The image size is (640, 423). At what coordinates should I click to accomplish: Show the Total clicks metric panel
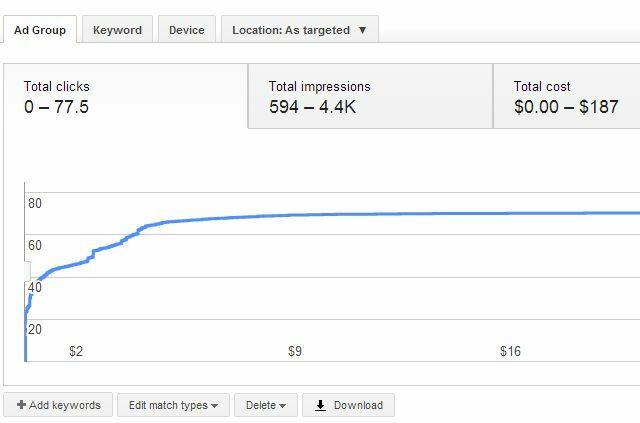click(x=125, y=97)
